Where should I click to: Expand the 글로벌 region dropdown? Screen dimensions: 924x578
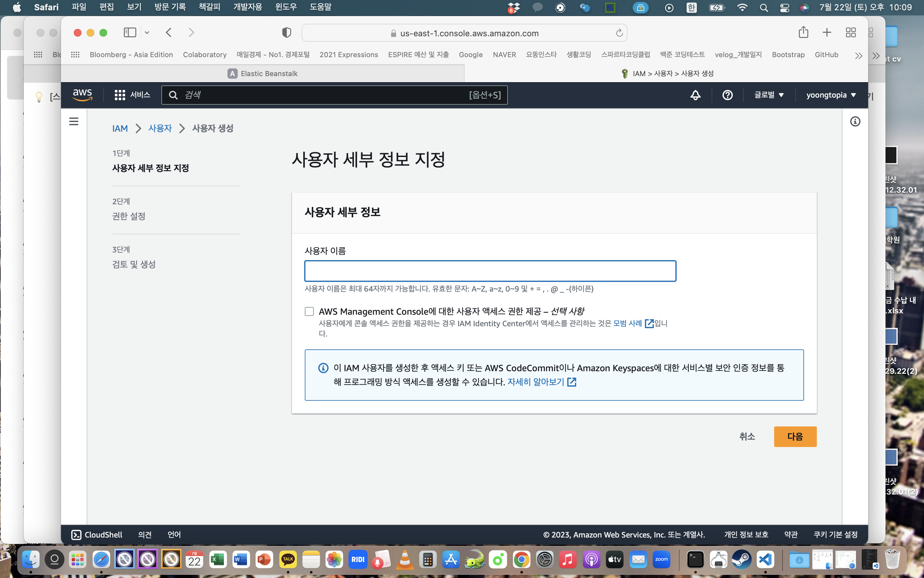pos(769,95)
